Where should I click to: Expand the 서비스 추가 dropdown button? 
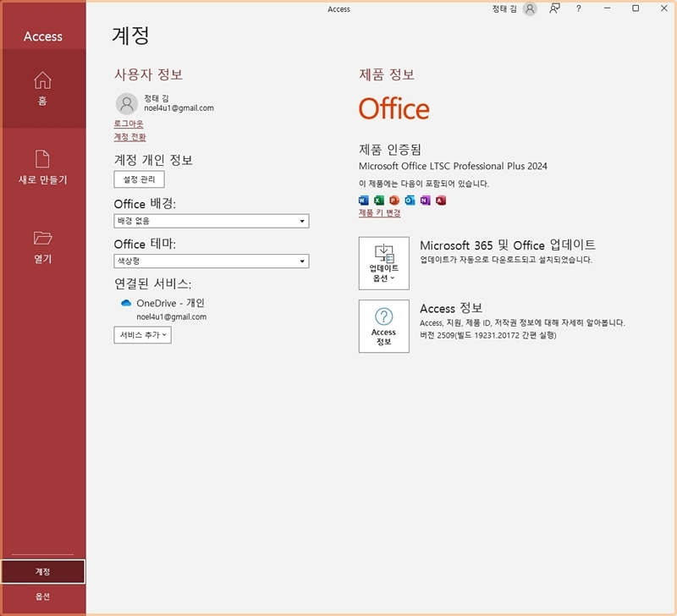[x=142, y=335]
